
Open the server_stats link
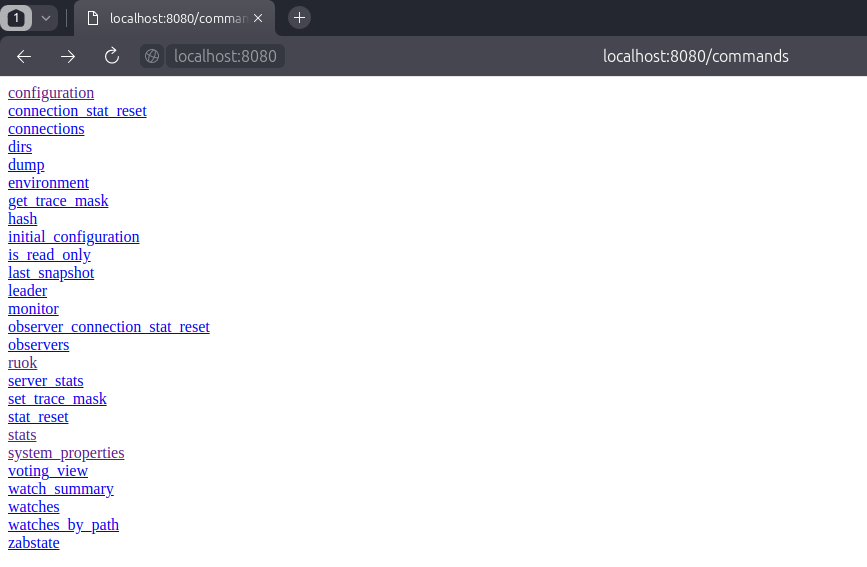(x=46, y=381)
